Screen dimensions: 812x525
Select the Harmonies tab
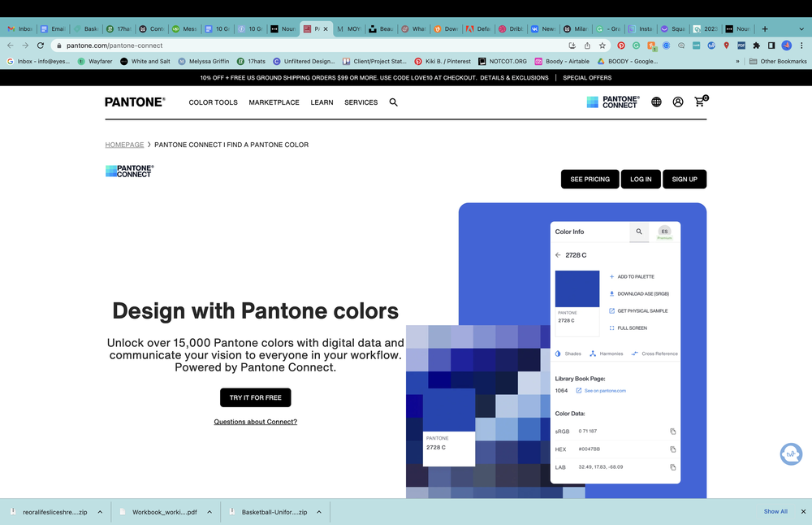tap(606, 354)
